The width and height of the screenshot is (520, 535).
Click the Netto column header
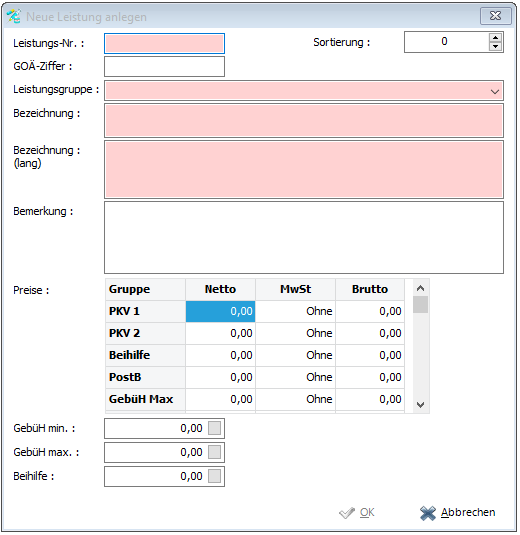[x=220, y=290]
